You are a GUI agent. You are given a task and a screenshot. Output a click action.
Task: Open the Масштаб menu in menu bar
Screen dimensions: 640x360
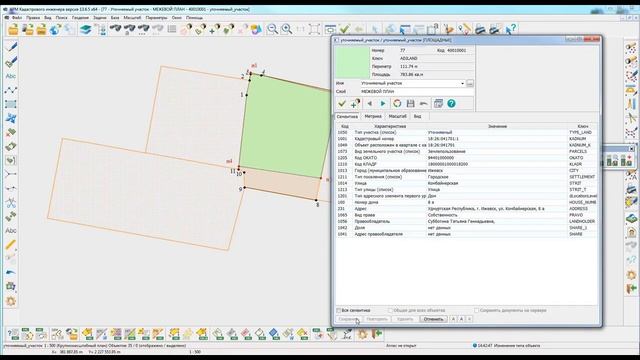point(132,18)
